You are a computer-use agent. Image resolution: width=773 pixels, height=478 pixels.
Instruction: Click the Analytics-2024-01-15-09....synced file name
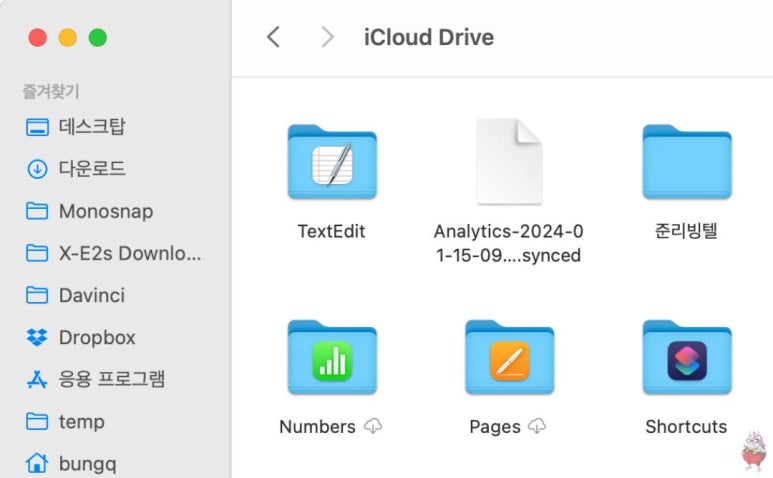point(509,243)
